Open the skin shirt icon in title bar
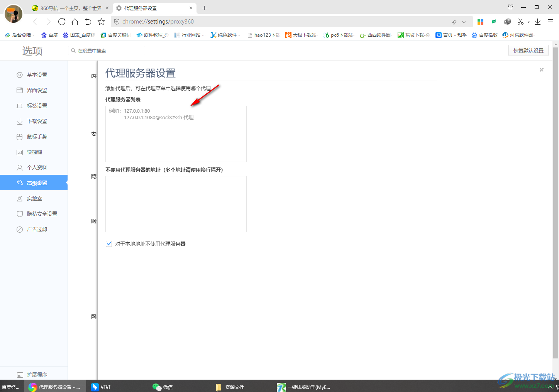 (x=510, y=7)
